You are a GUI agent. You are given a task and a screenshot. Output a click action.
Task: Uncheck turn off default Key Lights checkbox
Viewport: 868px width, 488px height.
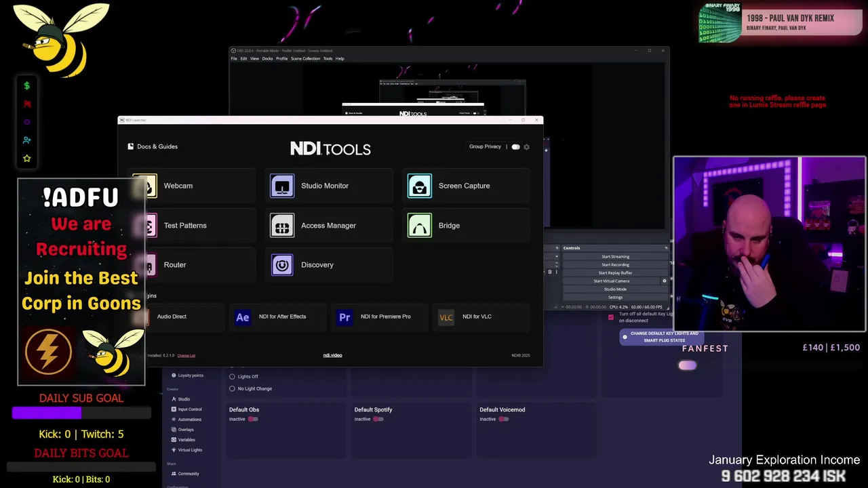[x=611, y=317]
